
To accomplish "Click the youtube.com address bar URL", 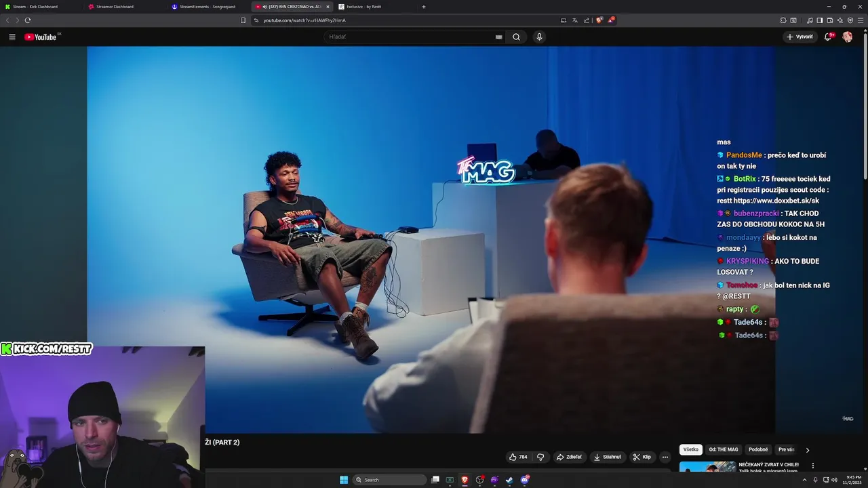I will (x=304, y=20).
